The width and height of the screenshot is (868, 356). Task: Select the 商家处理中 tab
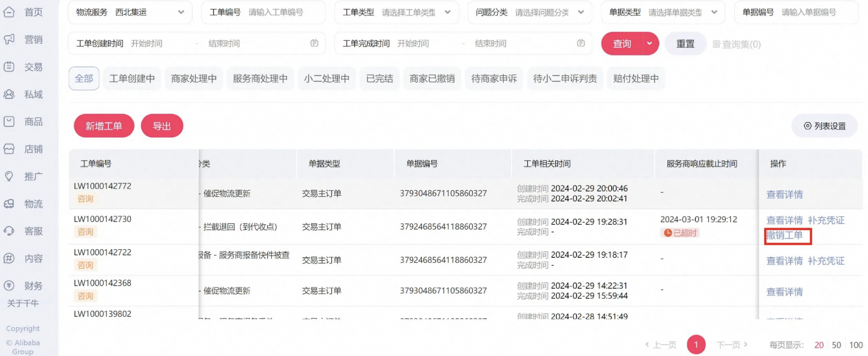pyautogui.click(x=194, y=78)
